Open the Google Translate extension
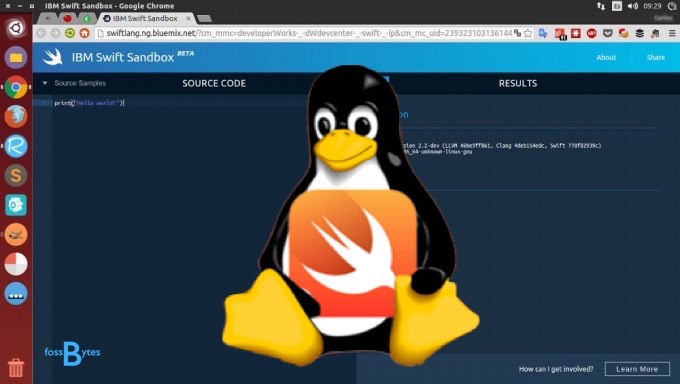The image size is (680, 384). click(x=543, y=33)
